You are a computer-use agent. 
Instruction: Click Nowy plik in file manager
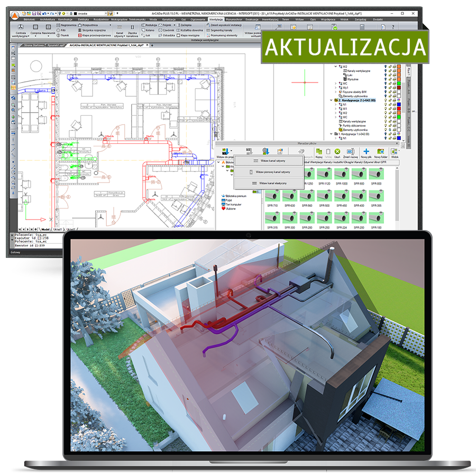[x=366, y=153]
